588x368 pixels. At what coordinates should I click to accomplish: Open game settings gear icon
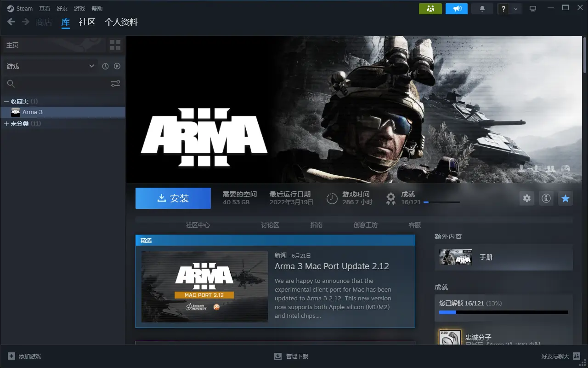coord(527,198)
